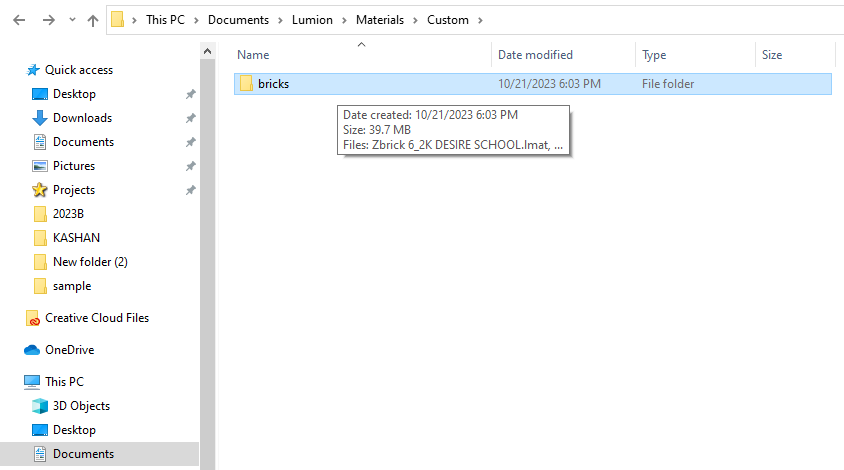Expand chevron after Custom in breadcrumb
This screenshot has height=470, width=844.
click(x=480, y=20)
